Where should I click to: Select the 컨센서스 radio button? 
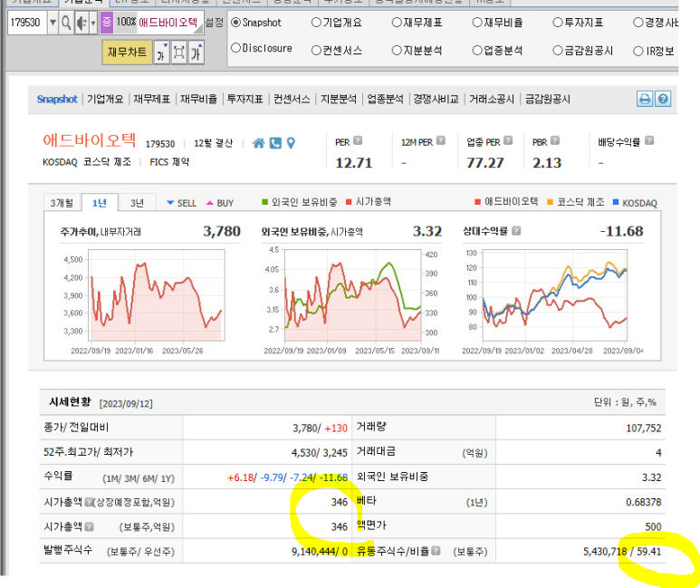[x=316, y=51]
